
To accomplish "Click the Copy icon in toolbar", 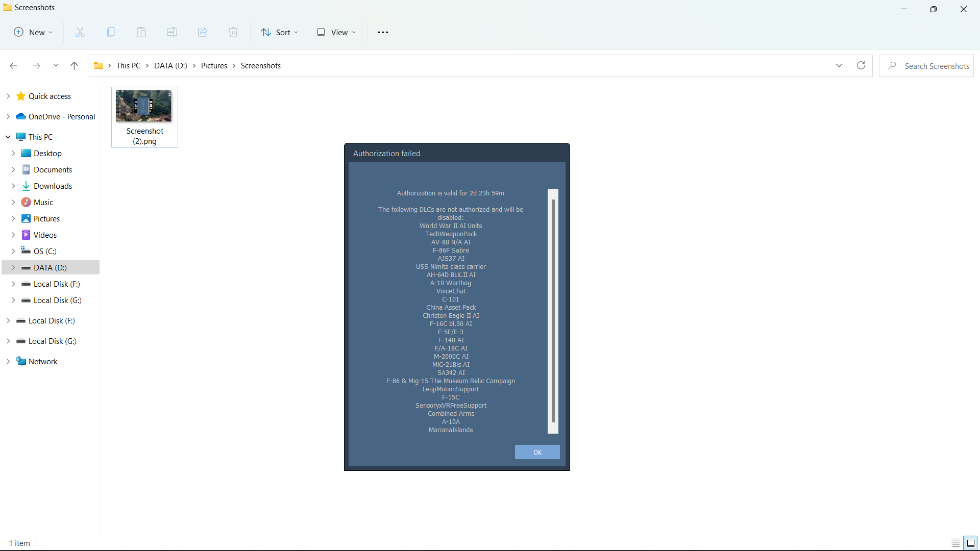I will click(x=111, y=32).
